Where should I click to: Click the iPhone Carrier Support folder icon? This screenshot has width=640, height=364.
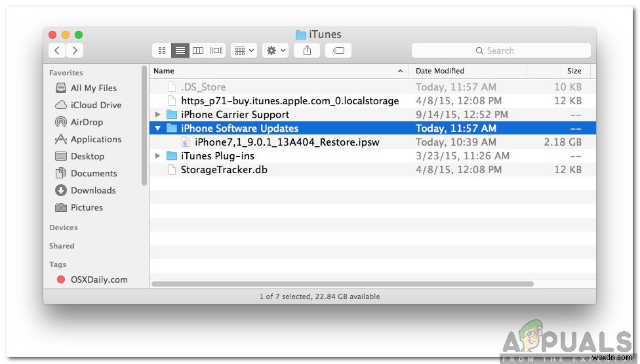[172, 115]
